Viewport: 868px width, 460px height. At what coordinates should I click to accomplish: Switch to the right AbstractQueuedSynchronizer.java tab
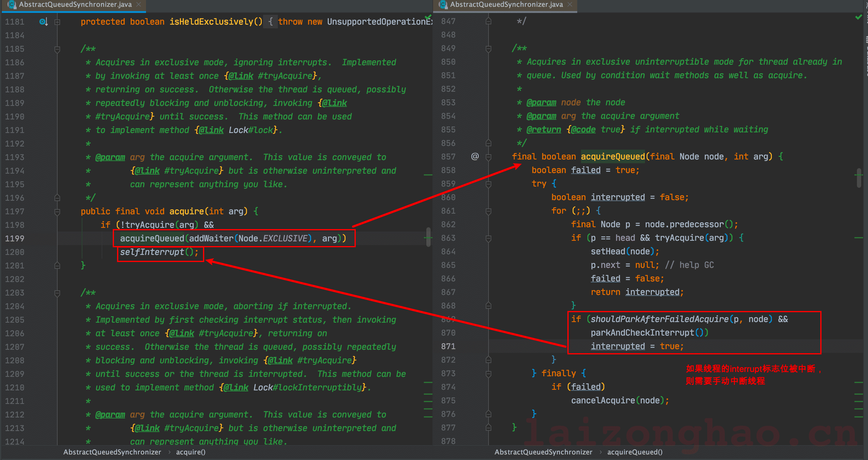pos(506,4)
